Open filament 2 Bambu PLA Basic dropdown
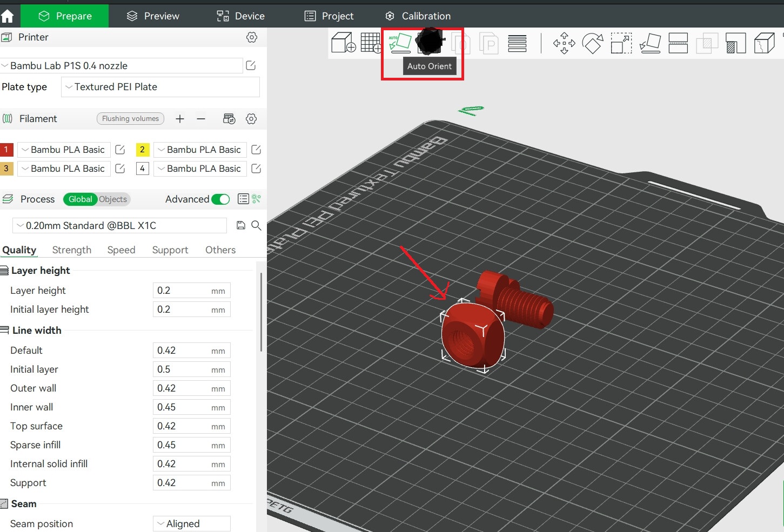 200,150
